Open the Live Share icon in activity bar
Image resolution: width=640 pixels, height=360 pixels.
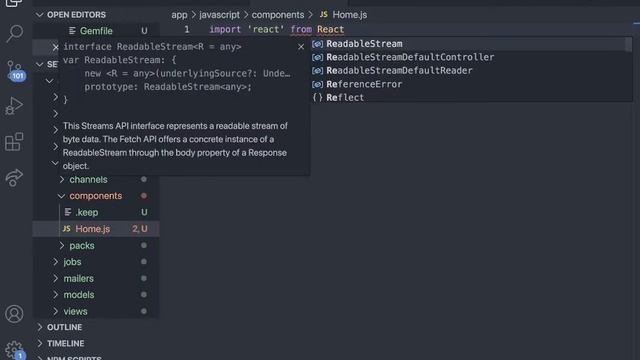click(x=14, y=177)
